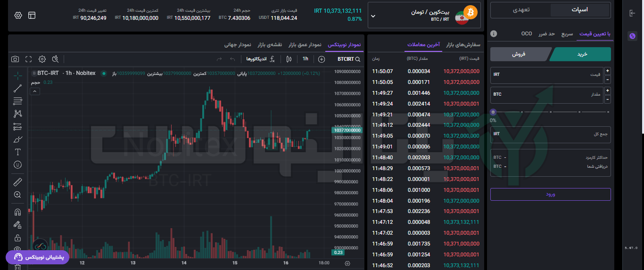The height and width of the screenshot is (270, 644).
Task: Open the 1h timeframe dropdown
Action: 305,59
